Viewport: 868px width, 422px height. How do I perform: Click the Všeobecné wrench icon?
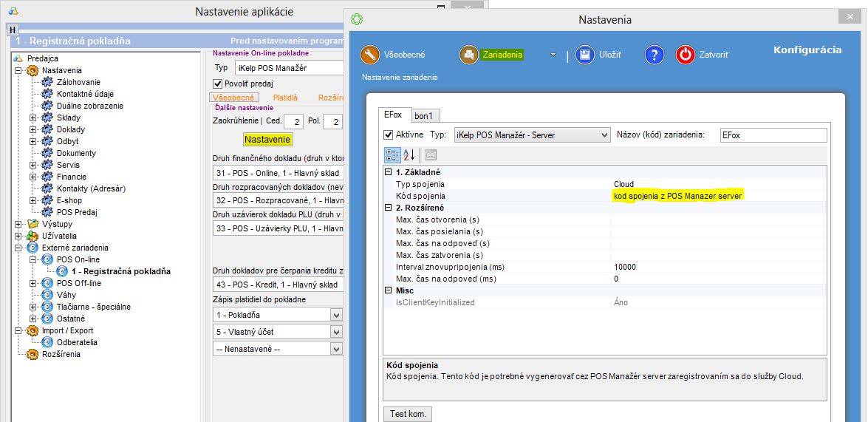pos(370,55)
